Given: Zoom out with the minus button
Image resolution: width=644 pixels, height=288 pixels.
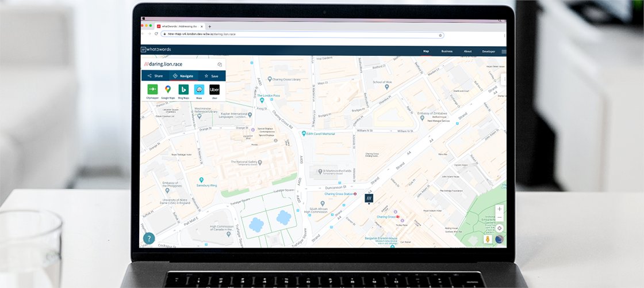Looking at the screenshot, I should point(500,217).
